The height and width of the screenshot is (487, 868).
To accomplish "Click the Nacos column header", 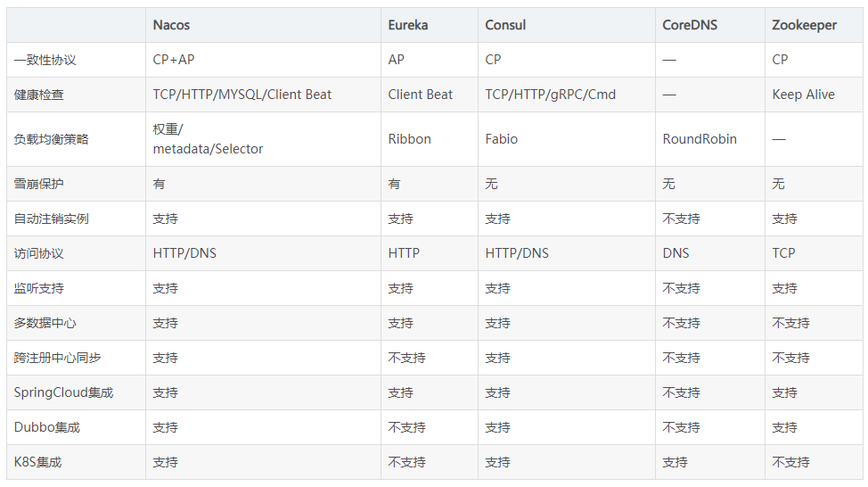I will pyautogui.click(x=171, y=25).
